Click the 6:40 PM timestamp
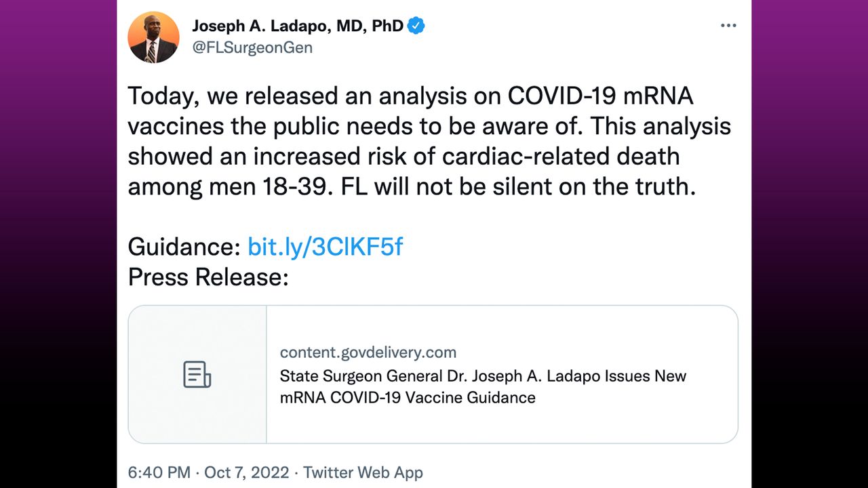 [159, 472]
